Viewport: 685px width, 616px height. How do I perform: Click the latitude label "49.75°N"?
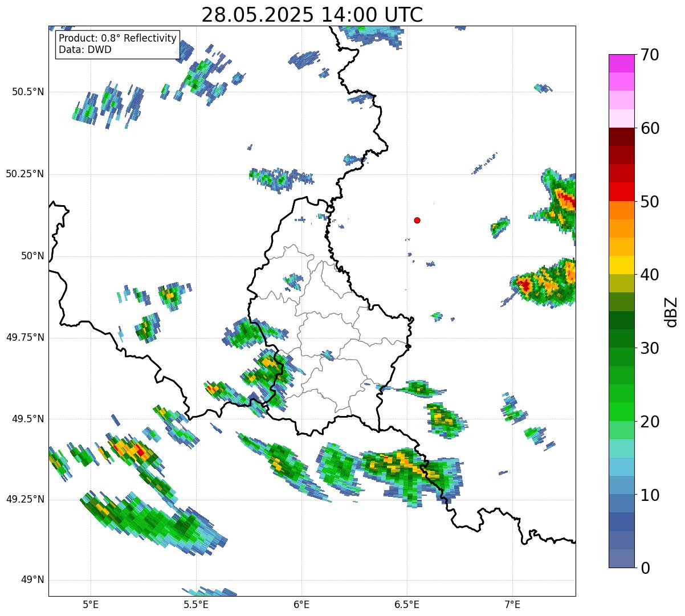(25, 337)
